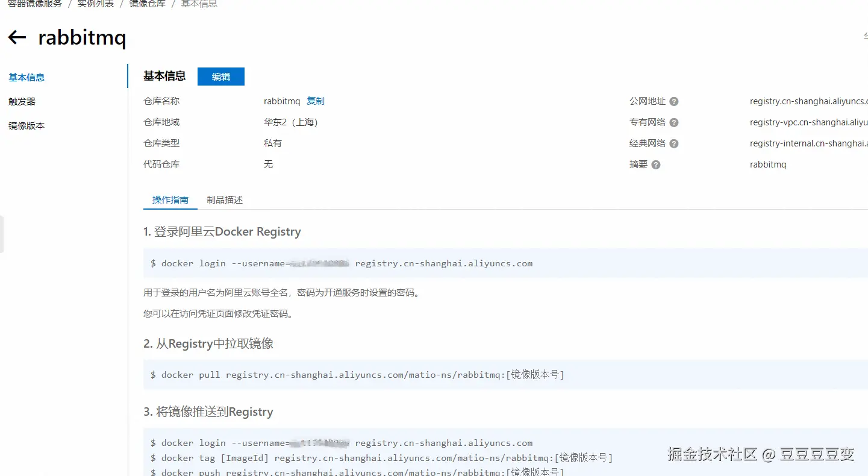The width and height of the screenshot is (868, 476).
Task: Open 触发器 in the left sidebar
Action: pyautogui.click(x=22, y=101)
